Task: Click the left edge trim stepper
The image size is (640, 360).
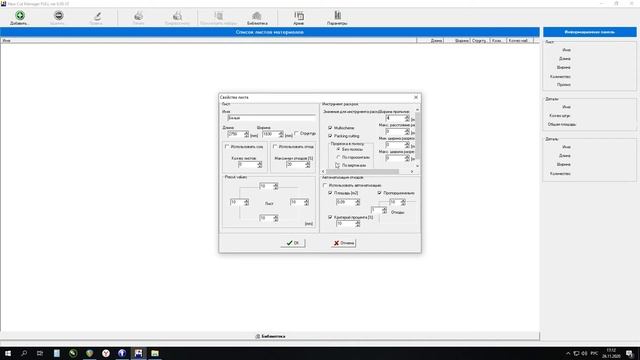Action: [246, 202]
